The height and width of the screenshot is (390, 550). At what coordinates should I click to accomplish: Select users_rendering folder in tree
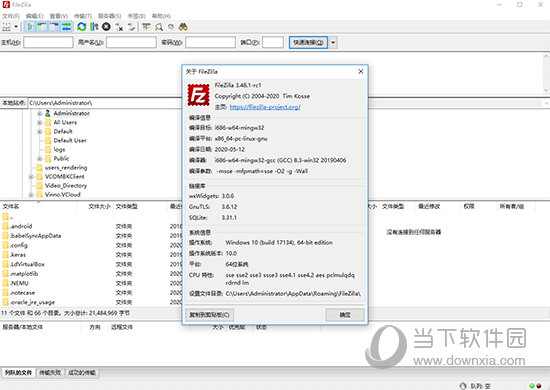[66, 167]
